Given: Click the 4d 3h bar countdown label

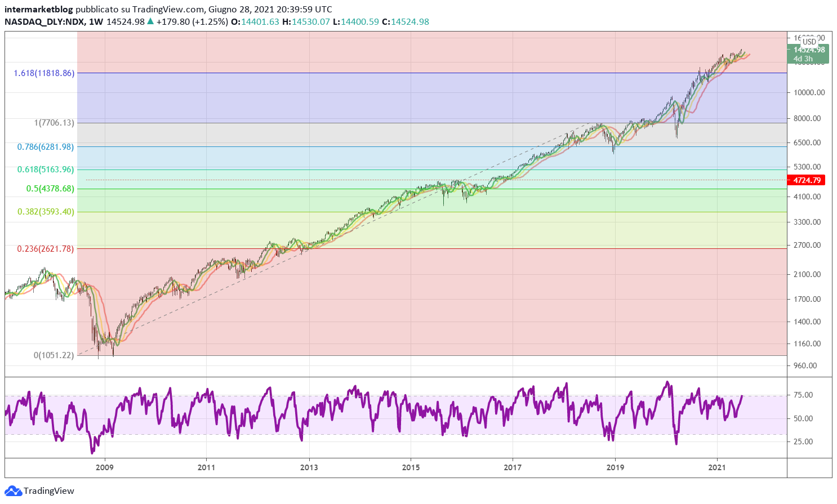Looking at the screenshot, I should click(x=803, y=59).
